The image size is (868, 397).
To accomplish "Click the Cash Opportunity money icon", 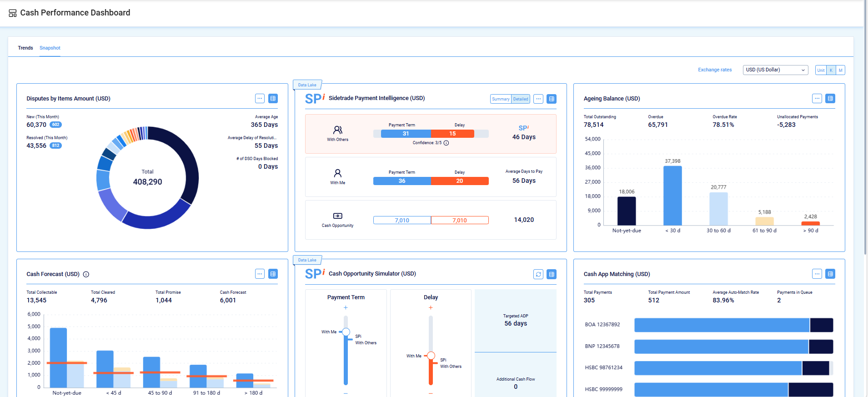I will (x=338, y=216).
